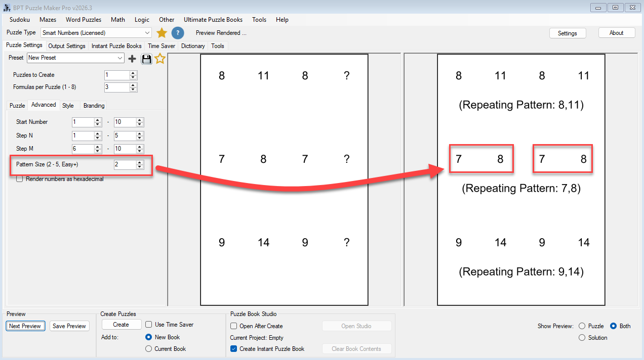Open the Math menu
This screenshot has height=360, width=644.
point(118,20)
